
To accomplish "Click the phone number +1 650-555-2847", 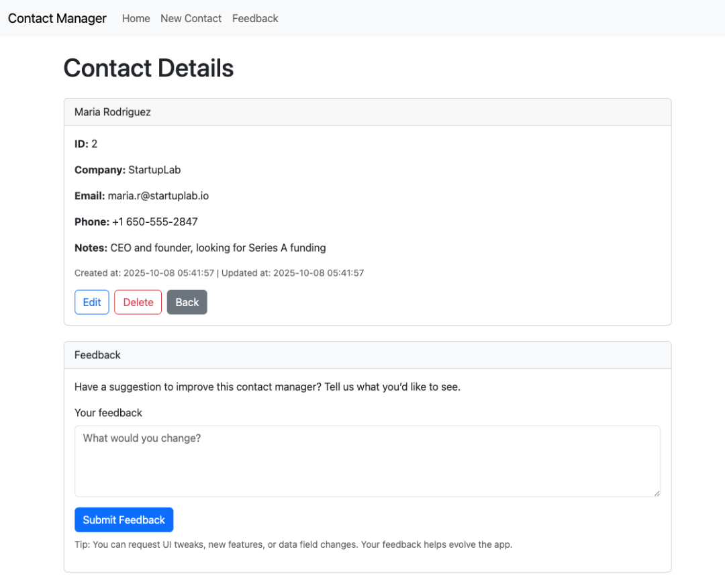I will pyautogui.click(x=154, y=222).
